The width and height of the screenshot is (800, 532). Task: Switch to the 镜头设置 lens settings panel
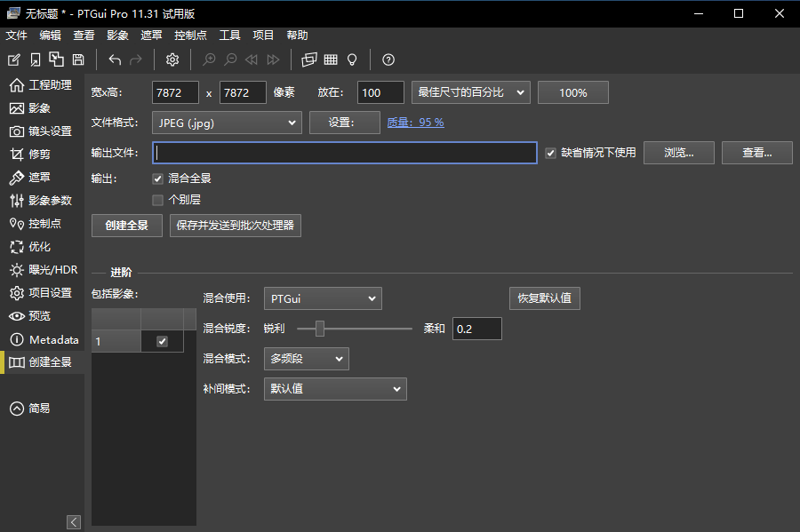coord(43,131)
